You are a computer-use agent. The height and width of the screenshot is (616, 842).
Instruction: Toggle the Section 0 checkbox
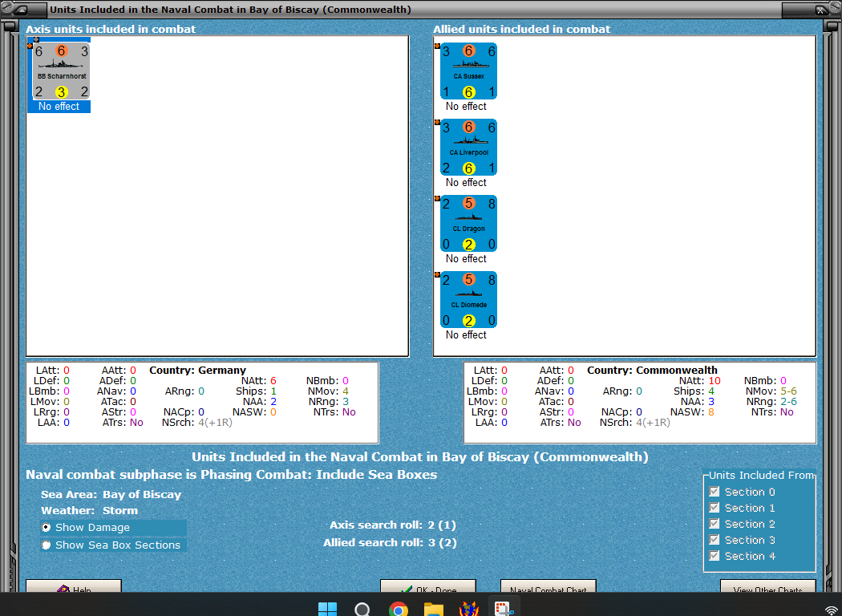click(714, 492)
